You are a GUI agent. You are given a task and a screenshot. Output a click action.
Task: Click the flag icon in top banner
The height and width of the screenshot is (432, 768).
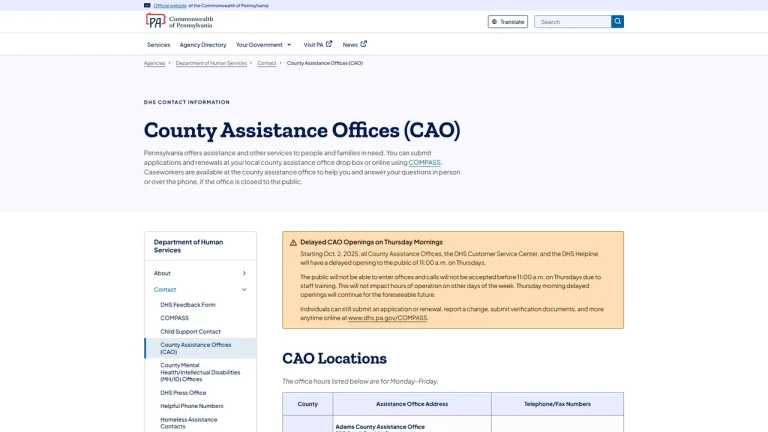pyautogui.click(x=147, y=5)
